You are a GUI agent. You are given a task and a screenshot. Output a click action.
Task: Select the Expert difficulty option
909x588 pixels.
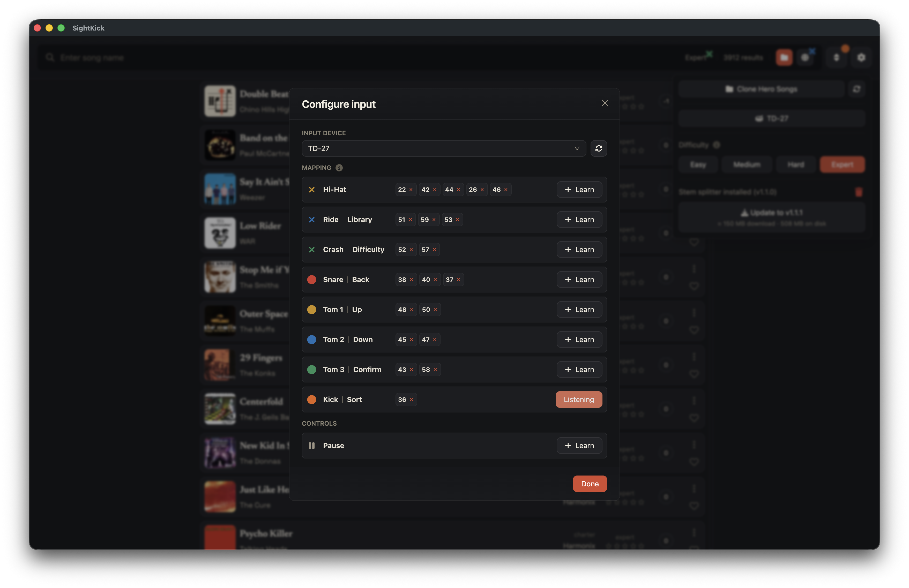(x=842, y=164)
